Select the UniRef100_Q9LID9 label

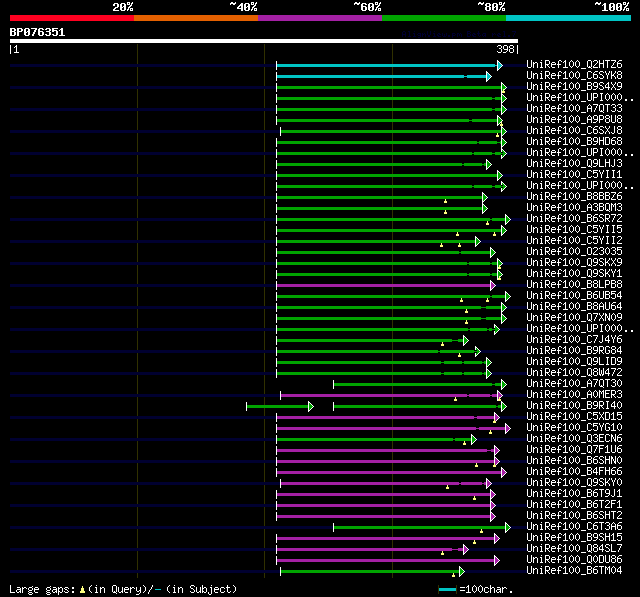tap(574, 362)
